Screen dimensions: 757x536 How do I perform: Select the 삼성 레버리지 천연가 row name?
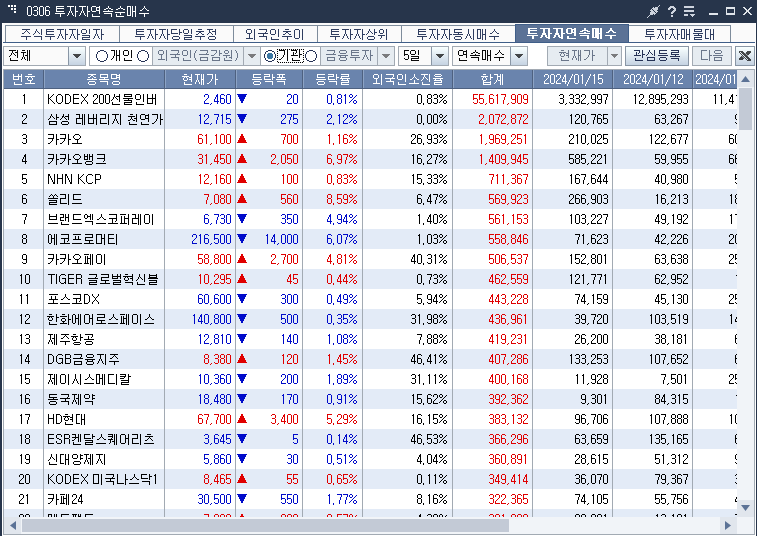coord(105,119)
